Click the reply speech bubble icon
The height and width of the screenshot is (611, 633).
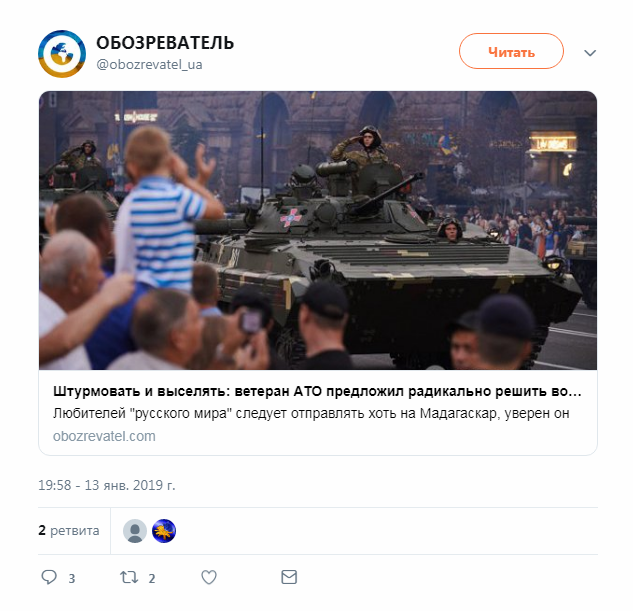[49, 577]
